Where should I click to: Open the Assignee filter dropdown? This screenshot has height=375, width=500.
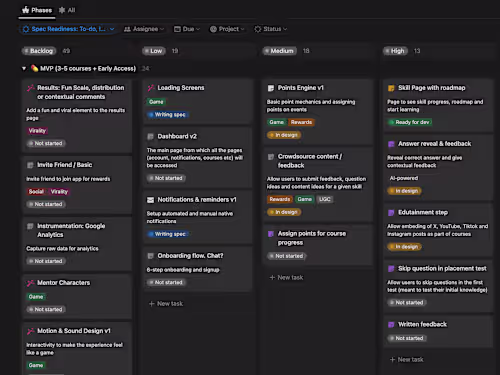(144, 29)
